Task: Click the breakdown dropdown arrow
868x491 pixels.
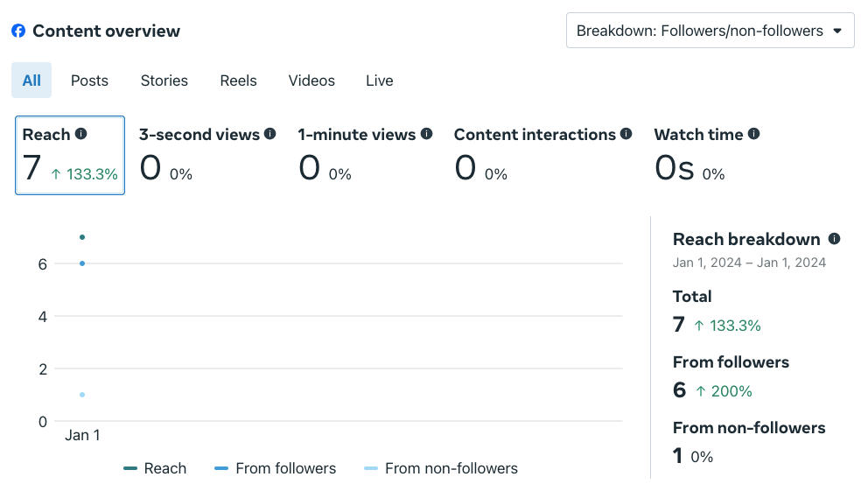Action: 837,31
